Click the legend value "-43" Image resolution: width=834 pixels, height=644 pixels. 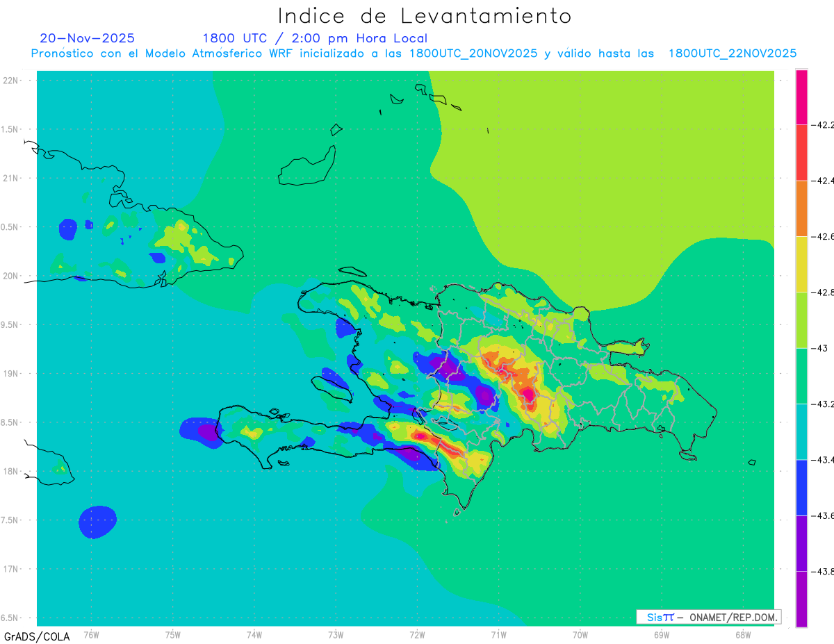[820, 348]
